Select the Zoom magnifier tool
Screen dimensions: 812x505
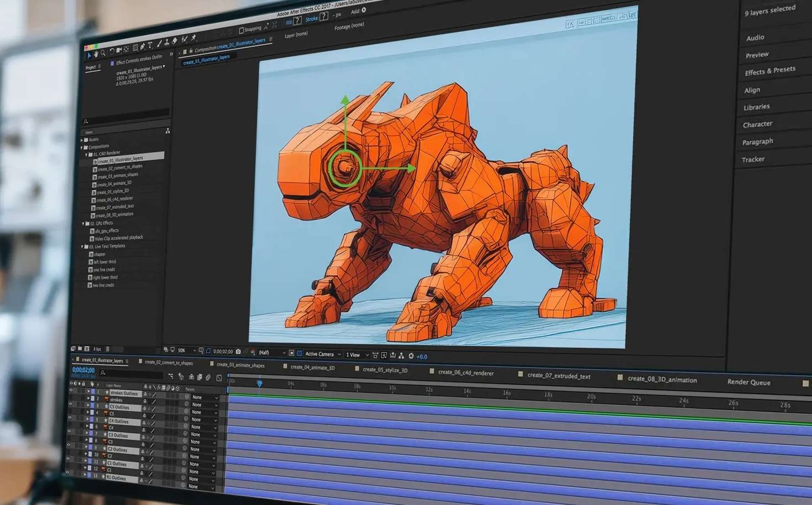click(103, 52)
